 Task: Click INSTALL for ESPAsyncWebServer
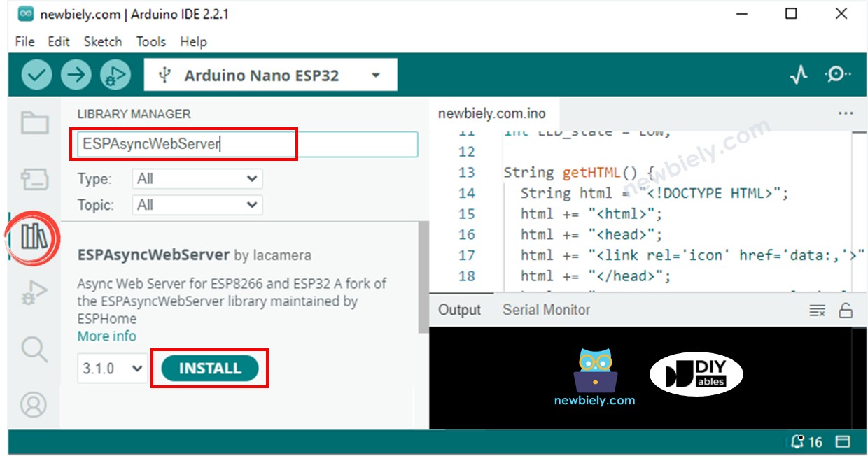[x=210, y=369]
